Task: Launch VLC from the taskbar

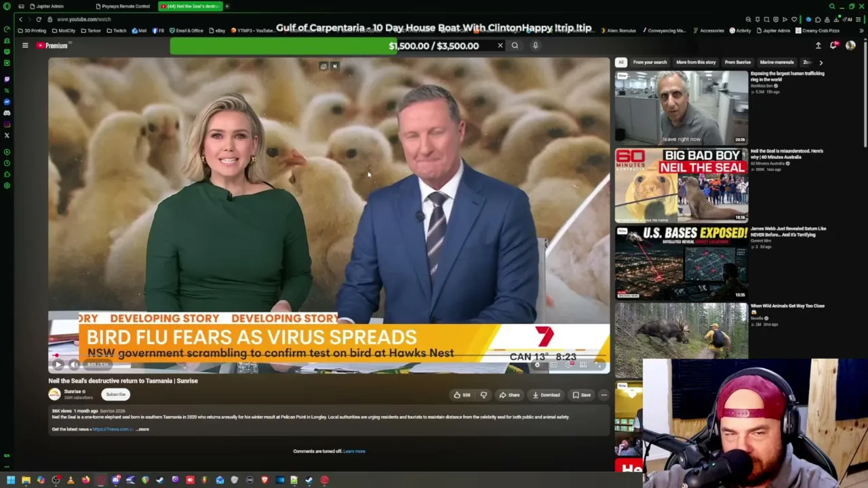Action: [71, 480]
